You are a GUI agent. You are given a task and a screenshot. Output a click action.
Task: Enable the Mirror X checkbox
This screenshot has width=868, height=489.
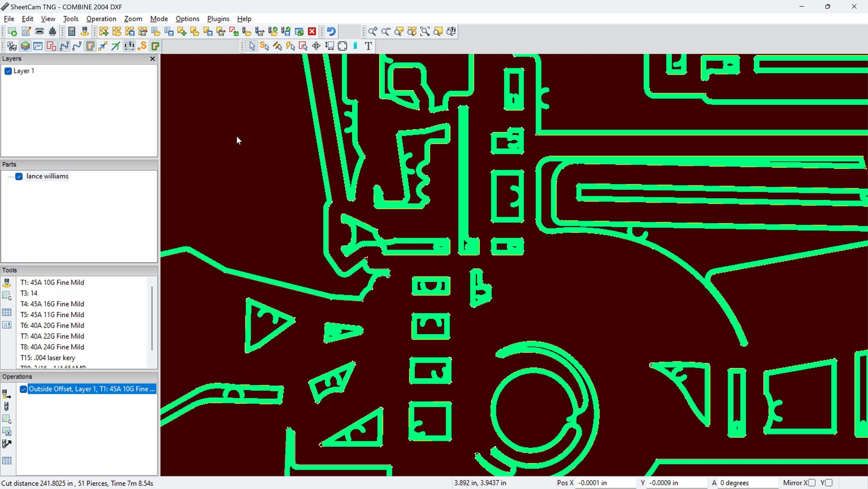coord(812,483)
